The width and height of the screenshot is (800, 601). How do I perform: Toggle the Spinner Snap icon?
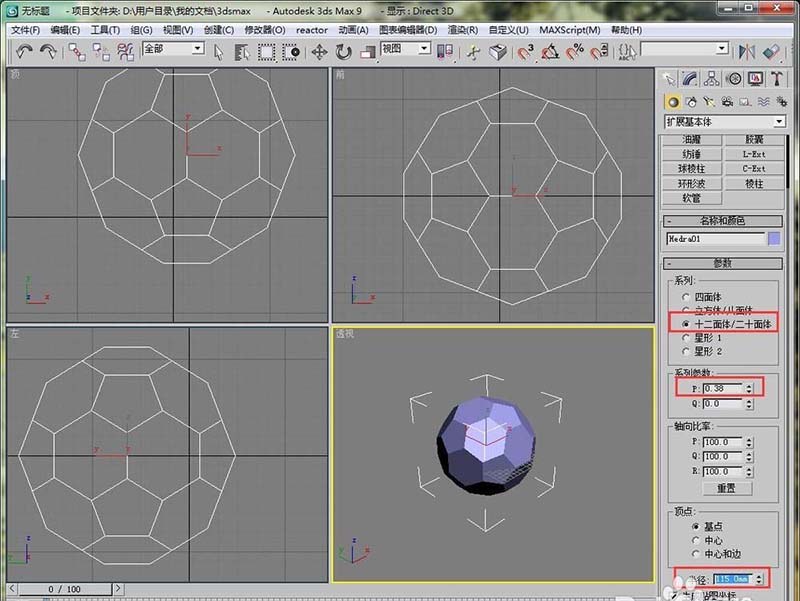(x=599, y=52)
